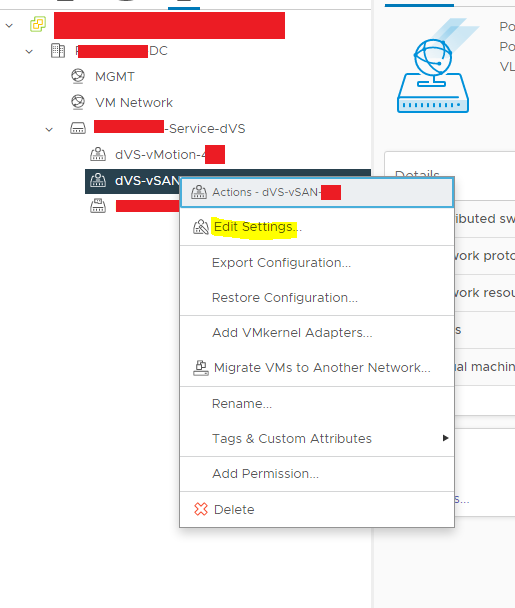Collapse the Service-dVS switch chevron

coord(49,129)
